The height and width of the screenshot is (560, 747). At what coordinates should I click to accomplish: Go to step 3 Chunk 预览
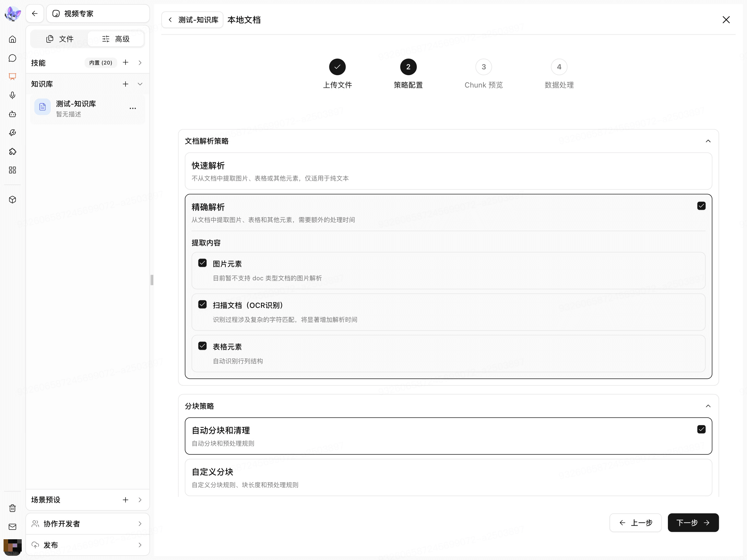click(483, 74)
